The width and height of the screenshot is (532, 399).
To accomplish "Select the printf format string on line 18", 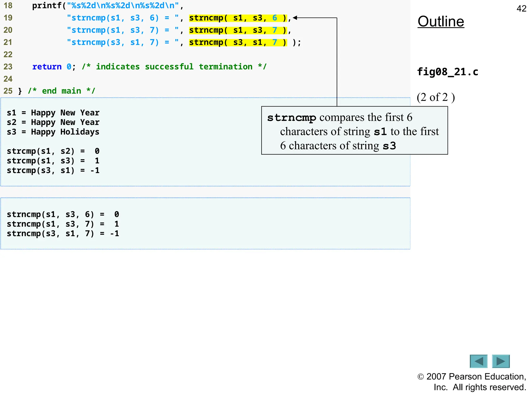I will point(123,5).
